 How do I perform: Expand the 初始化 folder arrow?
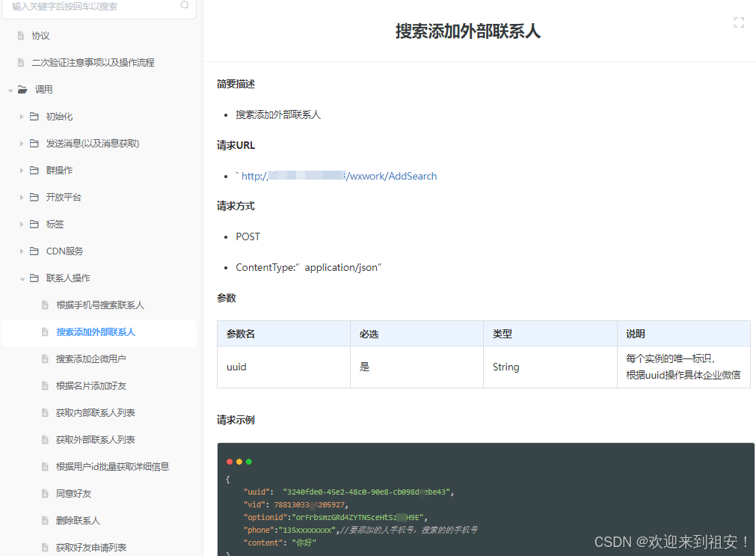(x=21, y=116)
